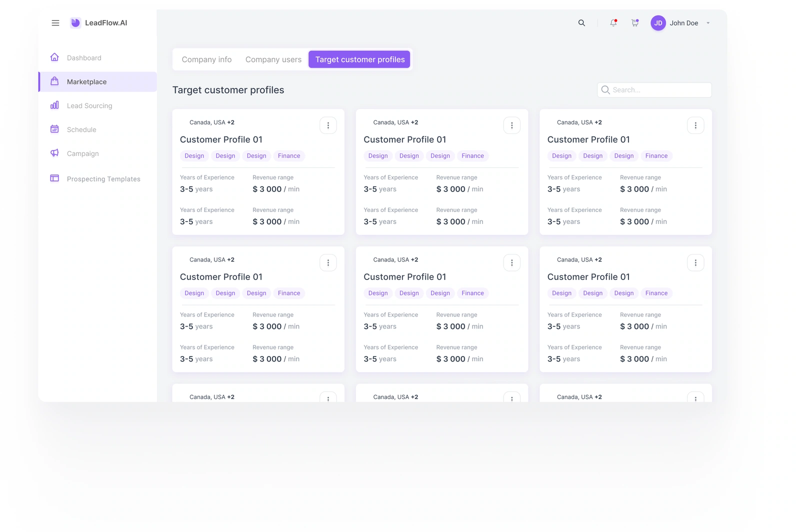800x532 pixels.
Task: Click the LeadFlow.AI logo icon
Action: (75, 22)
